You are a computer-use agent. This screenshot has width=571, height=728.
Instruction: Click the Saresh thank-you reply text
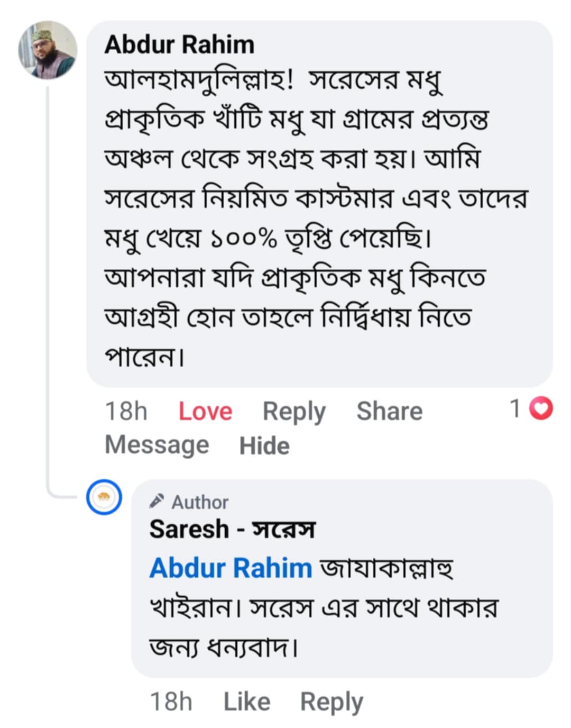click(323, 608)
